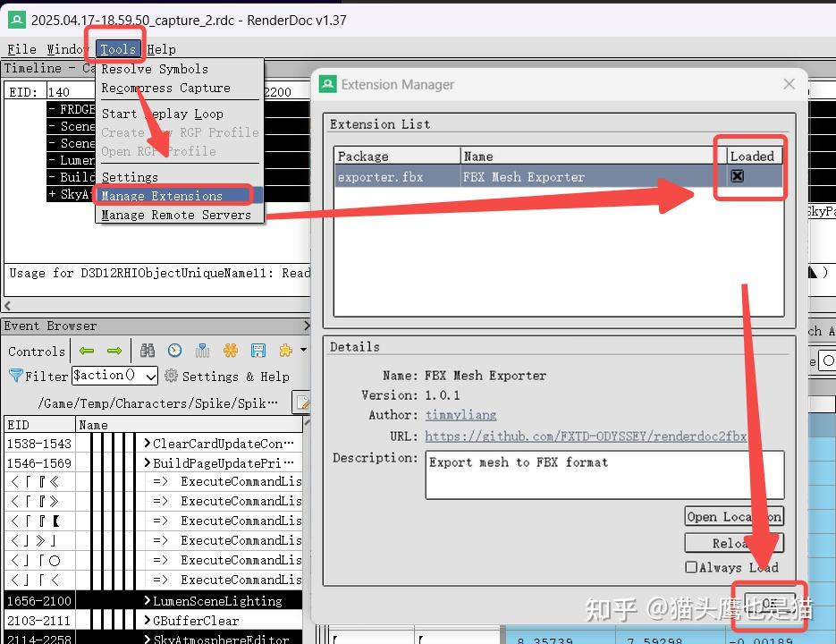Click the Reload button in Extension Manager
This screenshot has height=644, width=836.
click(733, 542)
